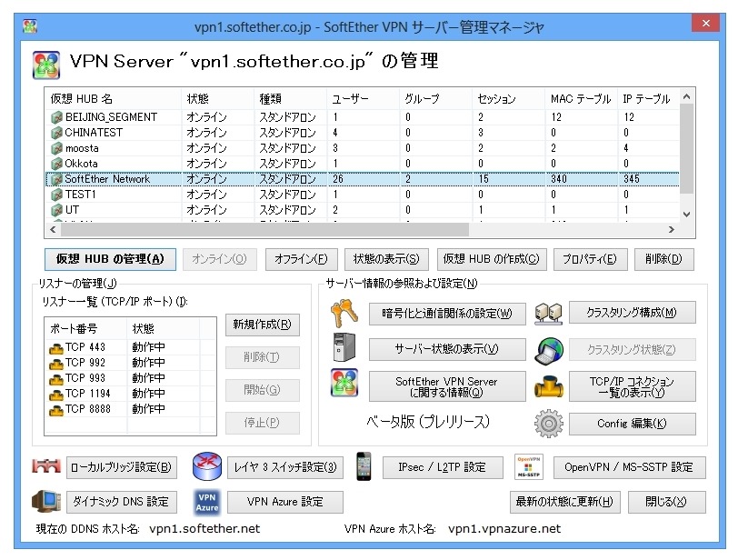Click the keys encryption settings icon
738x560 pixels.
(344, 314)
